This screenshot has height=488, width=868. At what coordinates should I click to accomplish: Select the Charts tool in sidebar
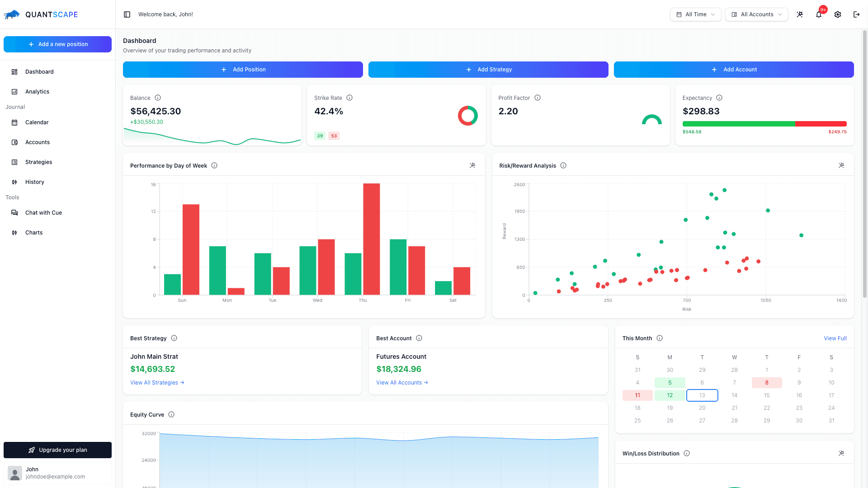[x=33, y=232]
